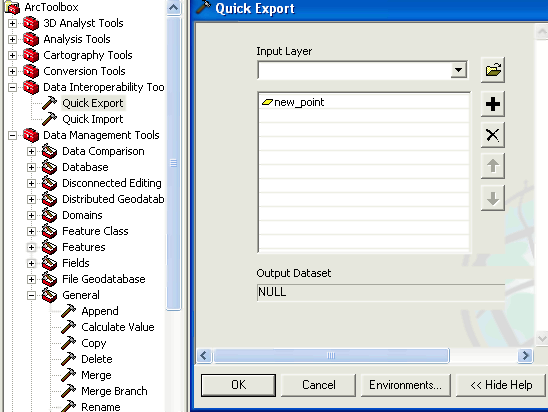The width and height of the screenshot is (548, 412).
Task: Select the Feature Class label
Action: coord(95,231)
